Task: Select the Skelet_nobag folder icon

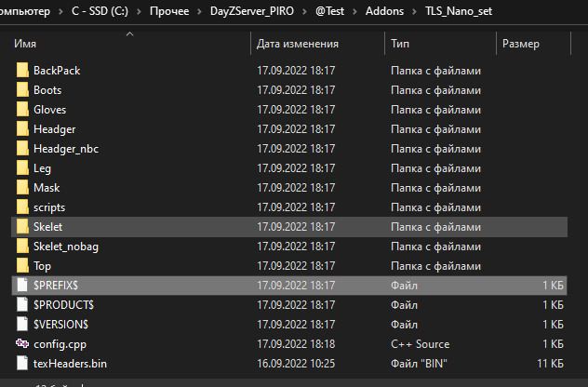Action: [22, 246]
